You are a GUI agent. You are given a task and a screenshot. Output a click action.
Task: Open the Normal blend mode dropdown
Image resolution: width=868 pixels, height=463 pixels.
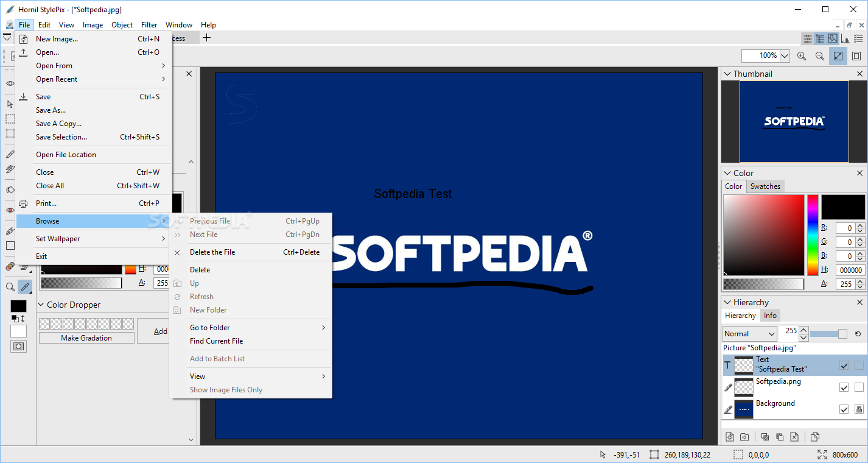click(750, 334)
